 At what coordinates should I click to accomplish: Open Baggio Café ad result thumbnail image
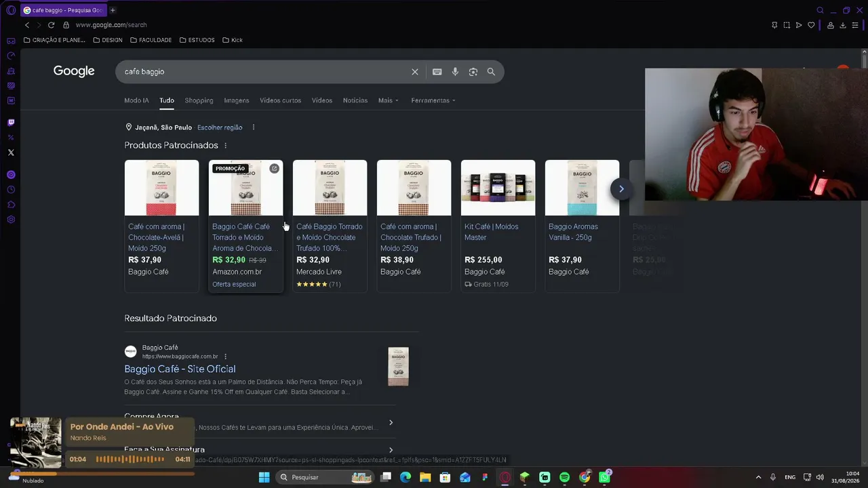pyautogui.click(x=398, y=366)
